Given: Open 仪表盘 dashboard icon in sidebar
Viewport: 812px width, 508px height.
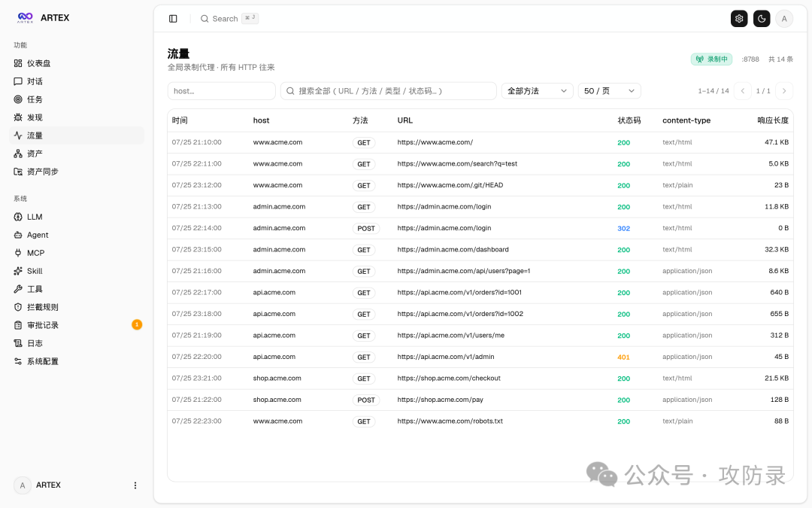Looking at the screenshot, I should [18, 63].
